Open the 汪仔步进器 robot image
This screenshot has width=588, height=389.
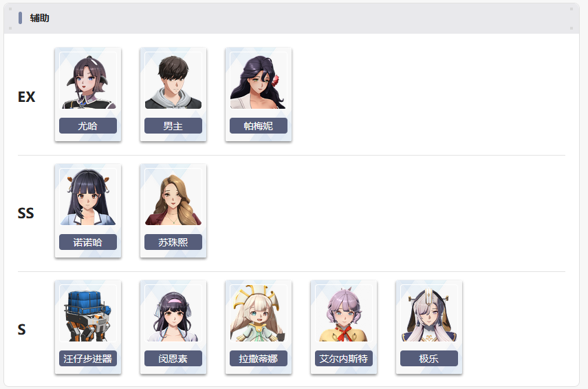click(x=88, y=313)
